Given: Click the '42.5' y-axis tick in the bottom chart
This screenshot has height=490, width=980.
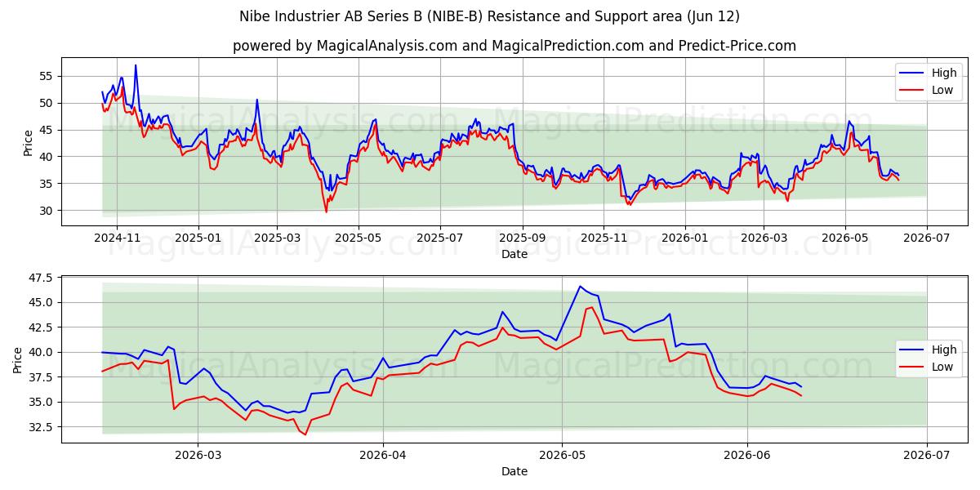Looking at the screenshot, I should pos(41,327).
